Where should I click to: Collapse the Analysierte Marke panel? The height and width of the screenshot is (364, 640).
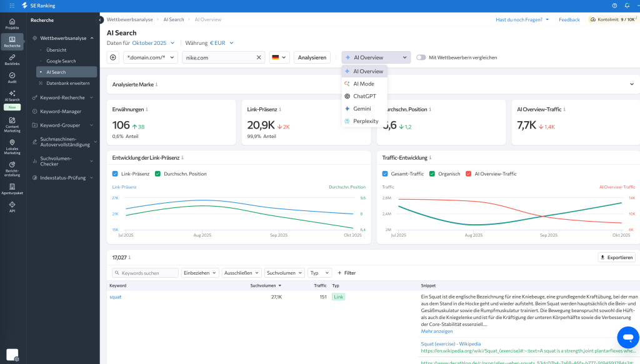click(x=631, y=83)
